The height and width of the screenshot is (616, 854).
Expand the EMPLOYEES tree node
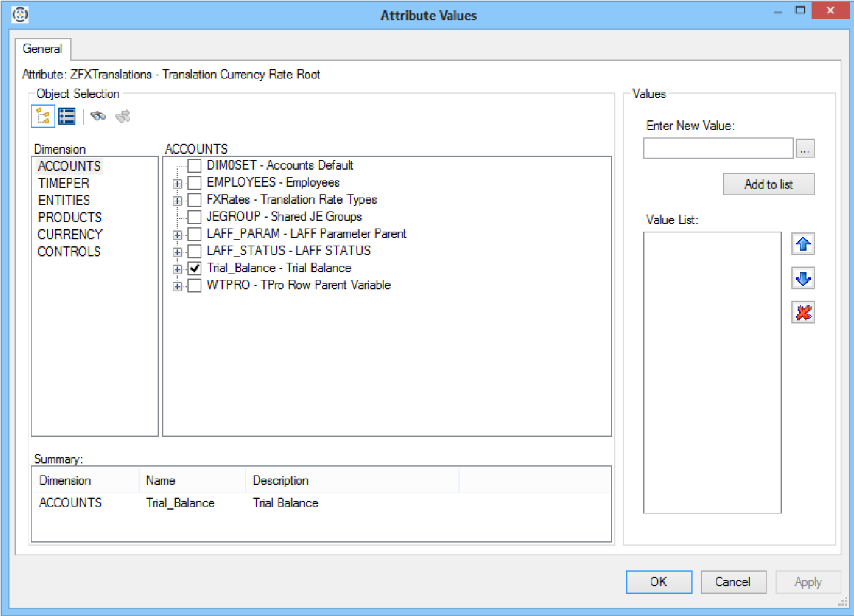click(177, 184)
